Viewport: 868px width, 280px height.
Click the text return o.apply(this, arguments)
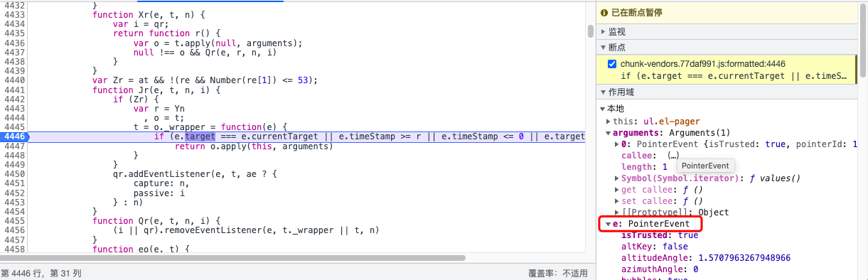(253, 146)
